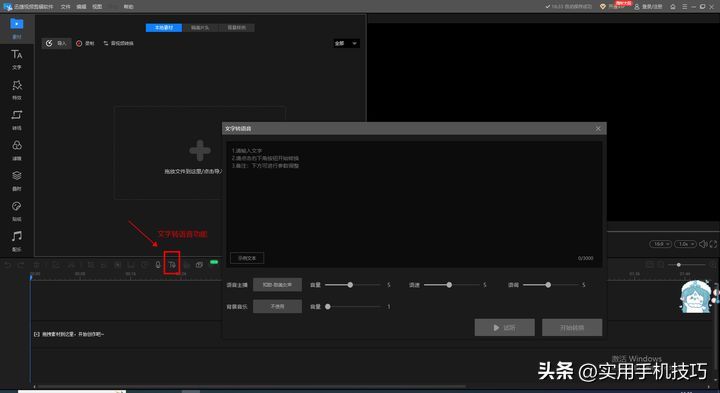This screenshot has height=393, width=720.
Task: Click the 录制 record button
Action: click(x=85, y=43)
